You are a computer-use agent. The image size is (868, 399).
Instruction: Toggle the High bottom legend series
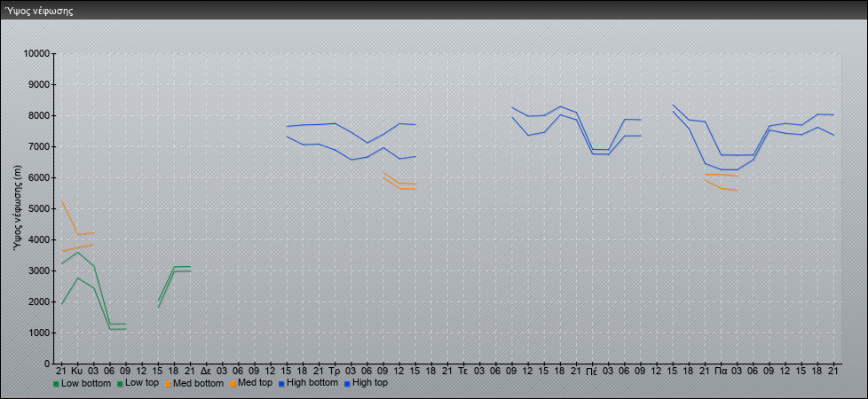(x=307, y=383)
